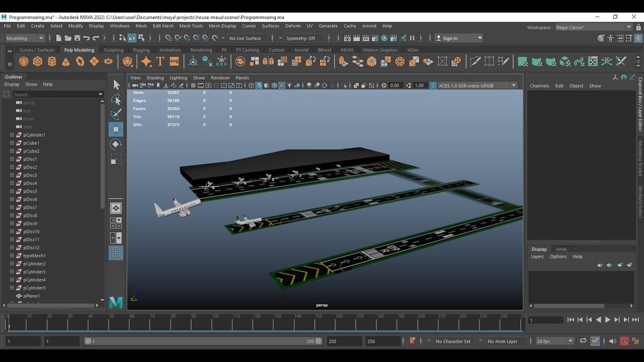Viewport: 644px width, 362px height.
Task: Select the Multi-Cut tool shelf icon
Action: coord(474,61)
